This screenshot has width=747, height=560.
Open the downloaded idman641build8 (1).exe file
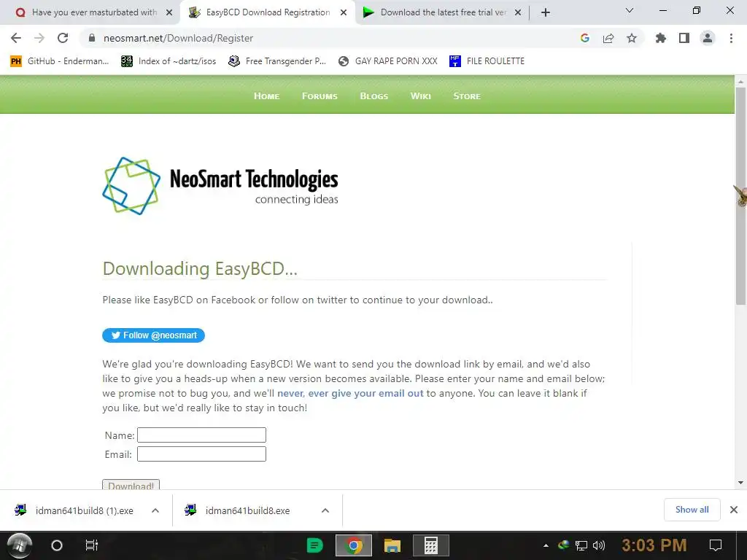[x=74, y=510]
